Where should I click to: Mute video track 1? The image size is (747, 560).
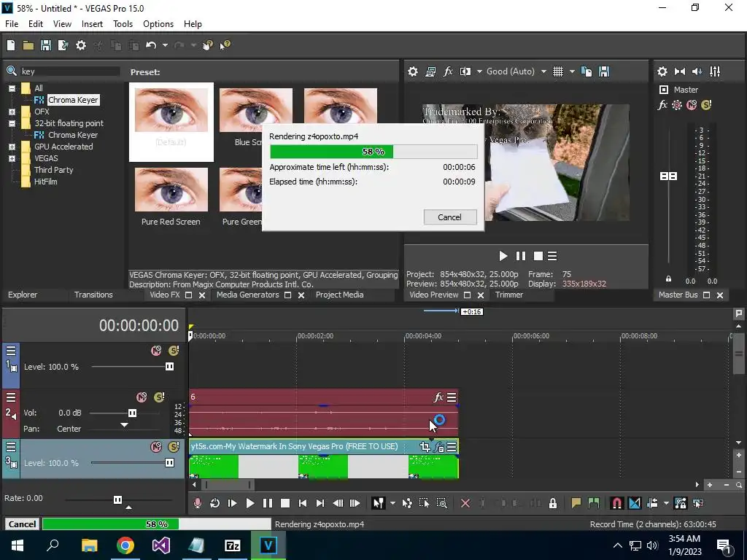(156, 351)
